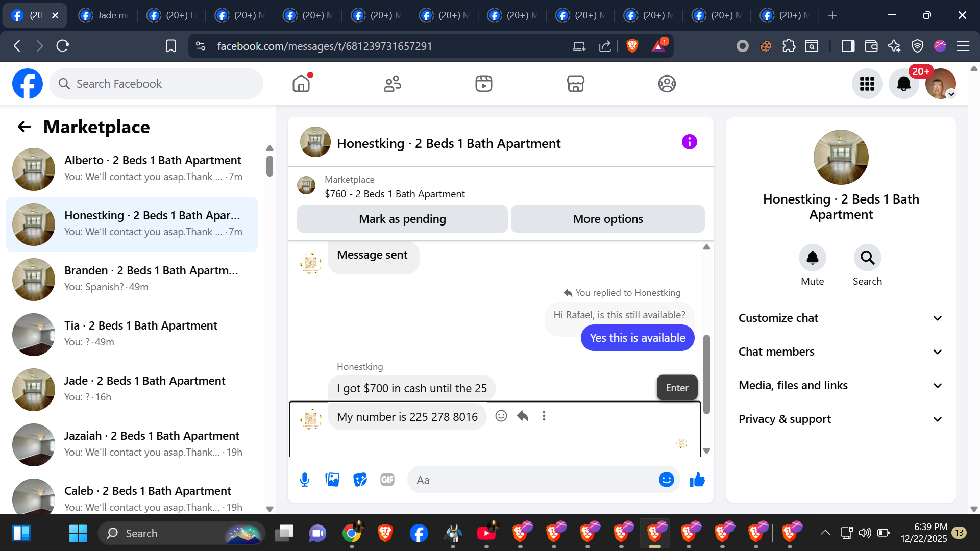
Task: Toggle browser sidebar panel
Action: point(848,46)
